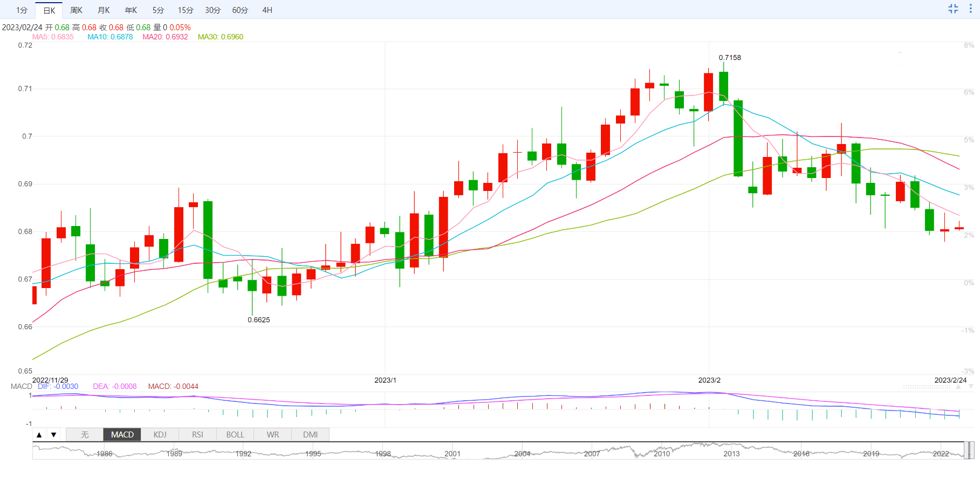The height and width of the screenshot is (479, 980).
Task: Click the gray down arrow above the MACD panel
Action: [971, 387]
